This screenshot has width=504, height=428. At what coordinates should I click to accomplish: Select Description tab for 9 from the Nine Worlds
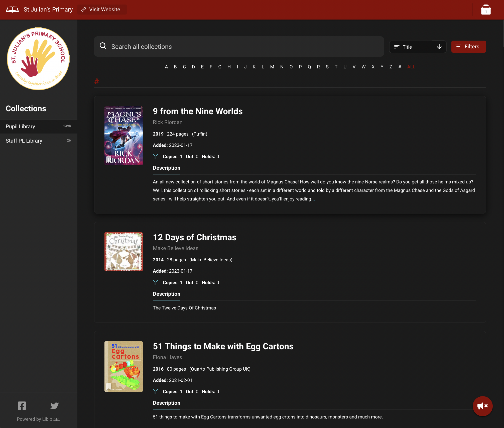click(x=167, y=168)
